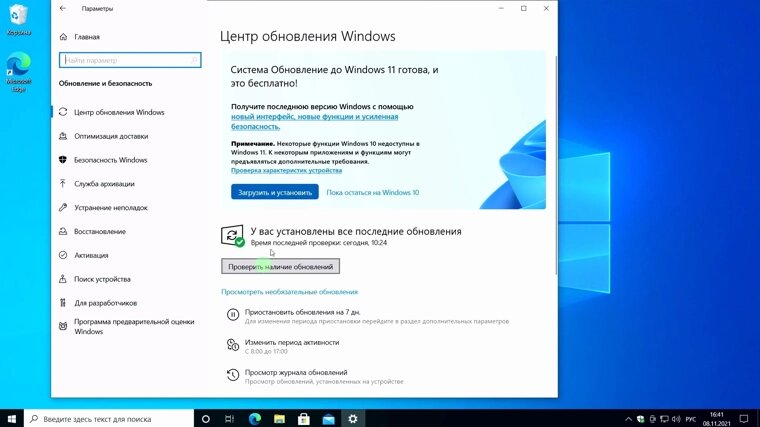Open Task View on taskbar
This screenshot has height=427, width=760.
pos(230,419)
